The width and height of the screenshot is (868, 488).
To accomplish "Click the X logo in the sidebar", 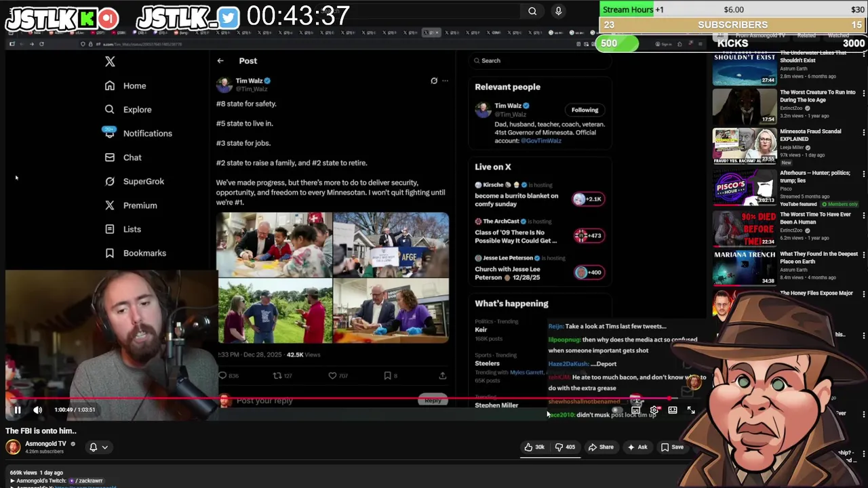I will click(x=110, y=62).
